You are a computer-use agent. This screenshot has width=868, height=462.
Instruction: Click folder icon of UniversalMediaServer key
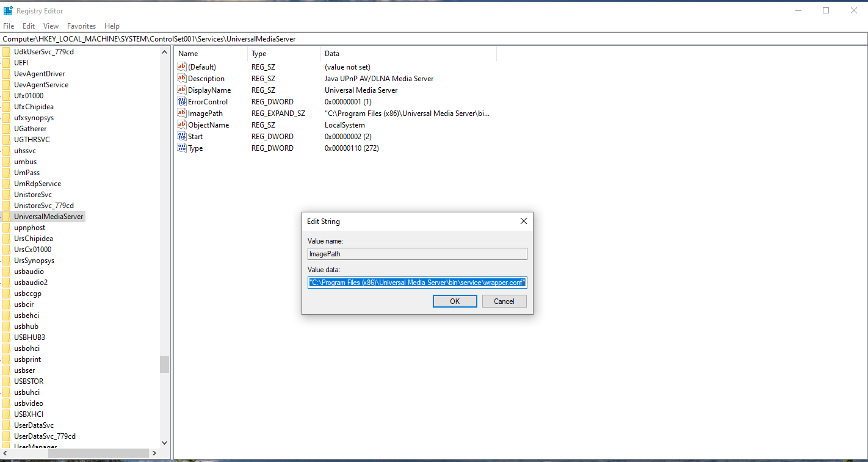tap(6, 217)
